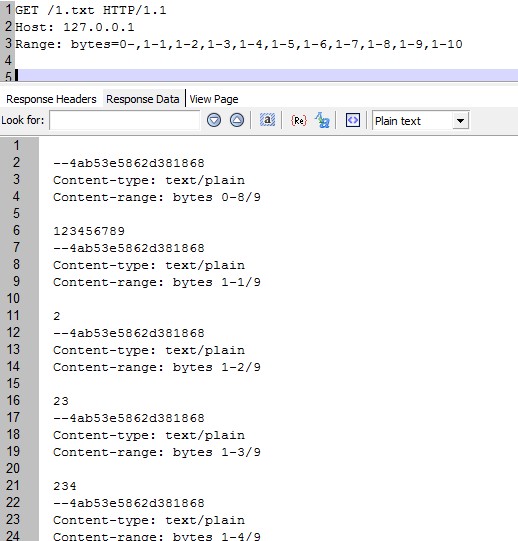Click the Range header line in request
518x541 pixels.
click(x=239, y=44)
